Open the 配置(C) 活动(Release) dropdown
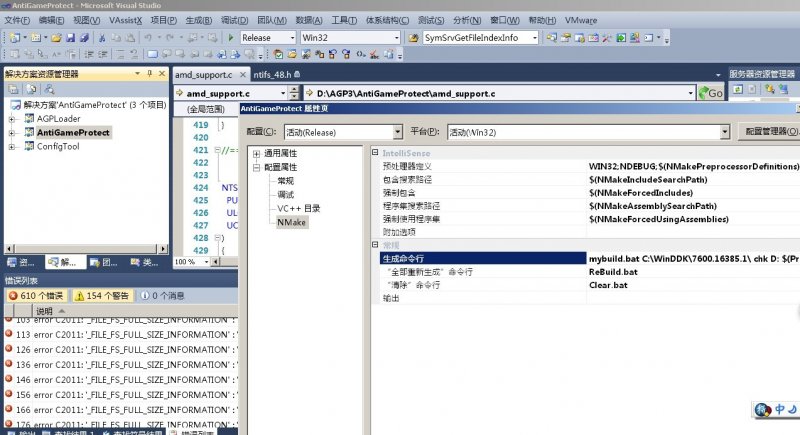The width and height of the screenshot is (800, 435). 397,133
